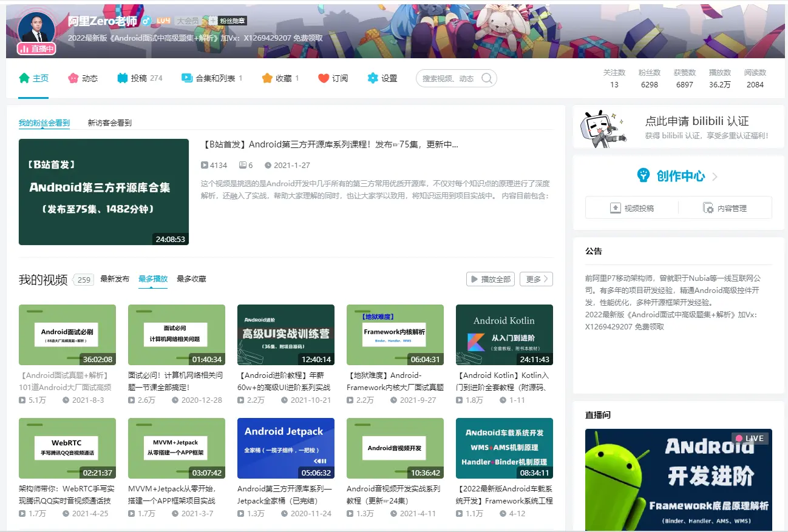The height and width of the screenshot is (532, 788).
Task: Open the 收藏 favorites tab
Action: [x=280, y=78]
